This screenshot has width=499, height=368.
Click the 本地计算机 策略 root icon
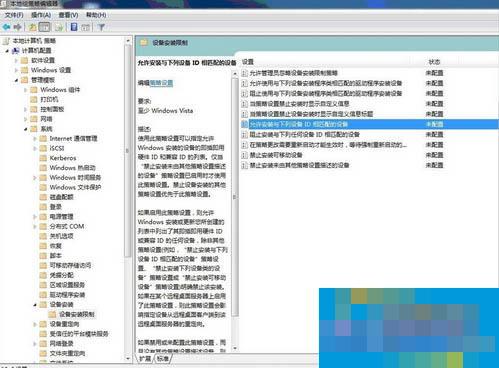click(6, 41)
